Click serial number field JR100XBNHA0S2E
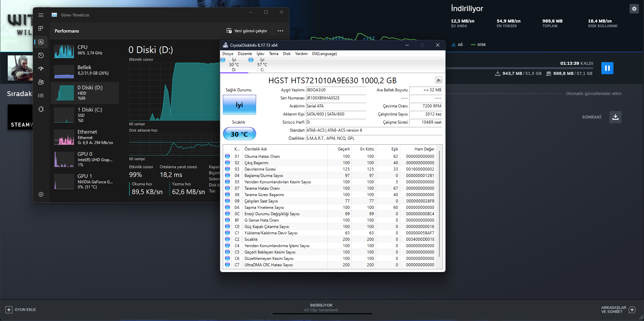The width and height of the screenshot is (644, 321). 336,98
